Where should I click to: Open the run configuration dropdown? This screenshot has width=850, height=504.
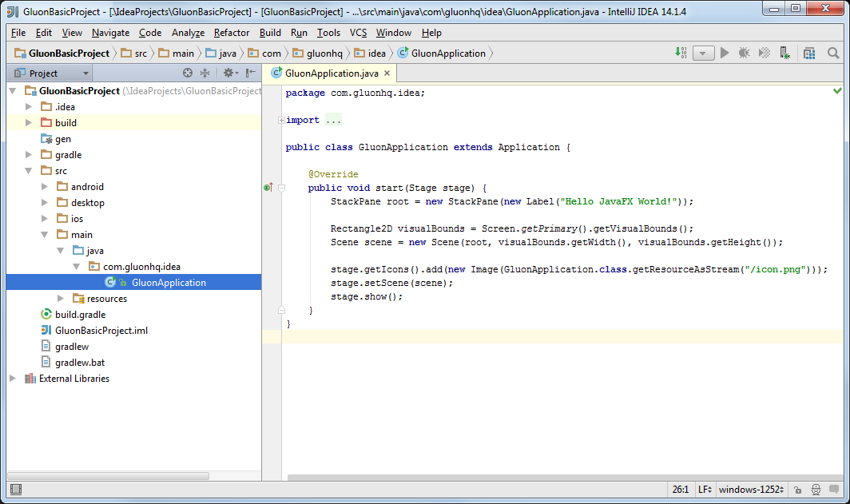click(x=703, y=53)
